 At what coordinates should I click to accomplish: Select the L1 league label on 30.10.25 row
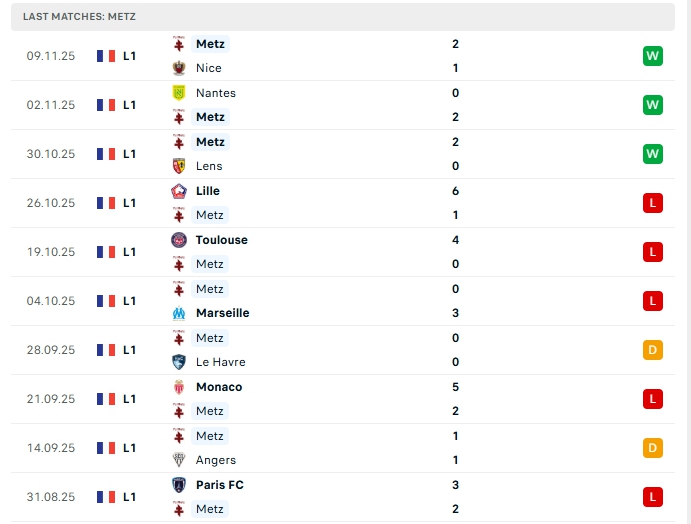(130, 154)
